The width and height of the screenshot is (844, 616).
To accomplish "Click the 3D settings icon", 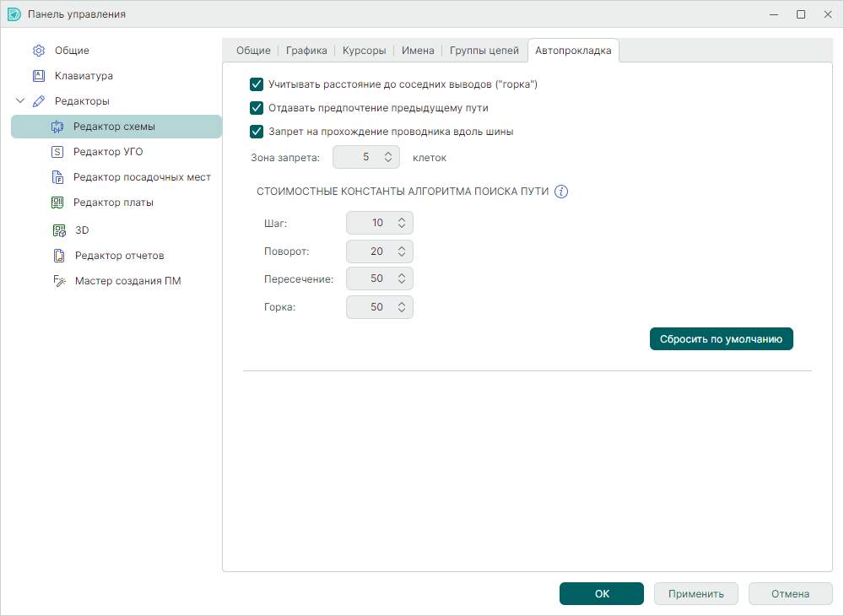I will coord(59,230).
